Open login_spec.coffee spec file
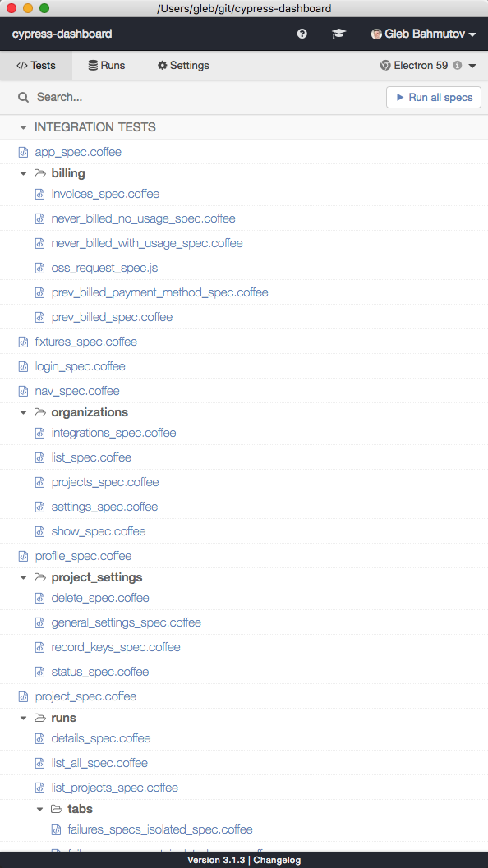Image resolution: width=488 pixels, height=868 pixels. pyautogui.click(x=80, y=366)
